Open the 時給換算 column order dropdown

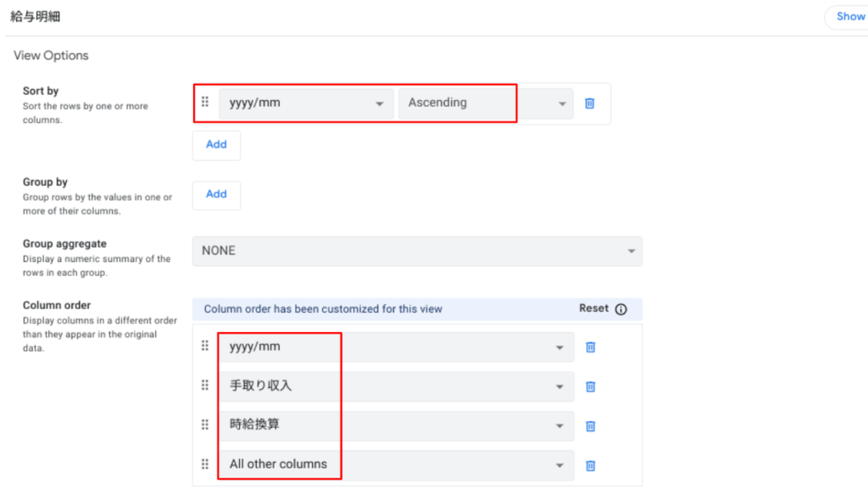click(397, 425)
